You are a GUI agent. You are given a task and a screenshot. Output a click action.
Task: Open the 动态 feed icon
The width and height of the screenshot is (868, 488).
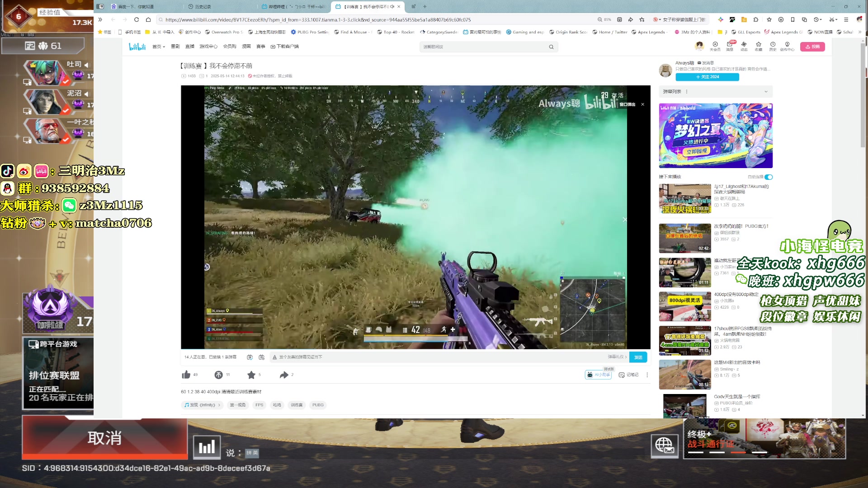click(x=744, y=46)
